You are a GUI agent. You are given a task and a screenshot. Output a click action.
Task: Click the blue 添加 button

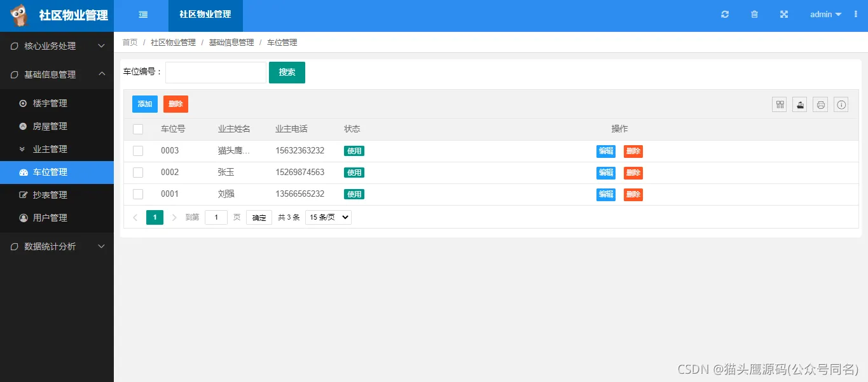click(x=145, y=104)
